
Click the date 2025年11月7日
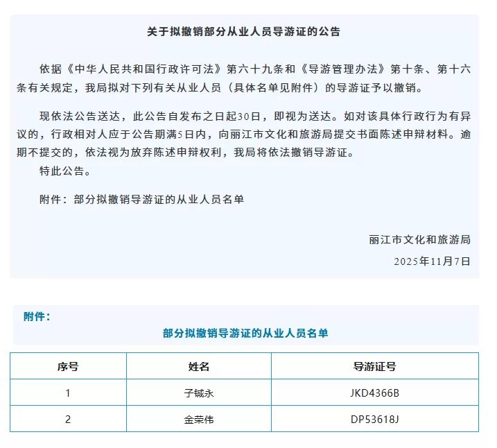pos(431,261)
